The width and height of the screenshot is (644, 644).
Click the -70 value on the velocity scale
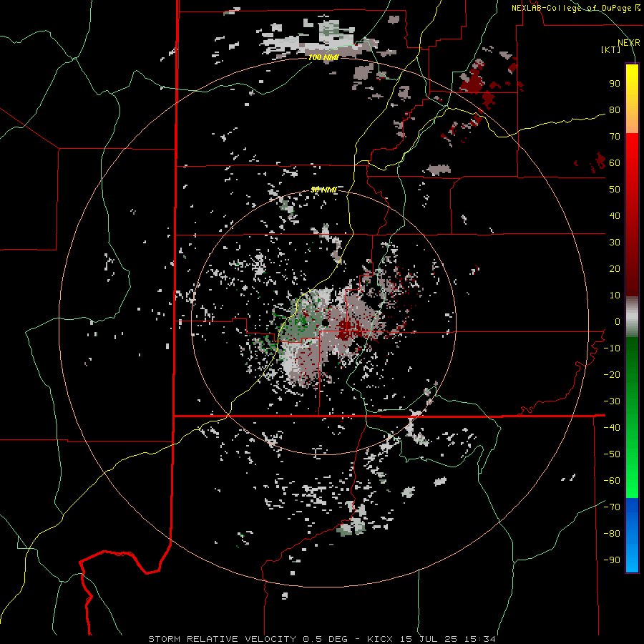(x=612, y=507)
